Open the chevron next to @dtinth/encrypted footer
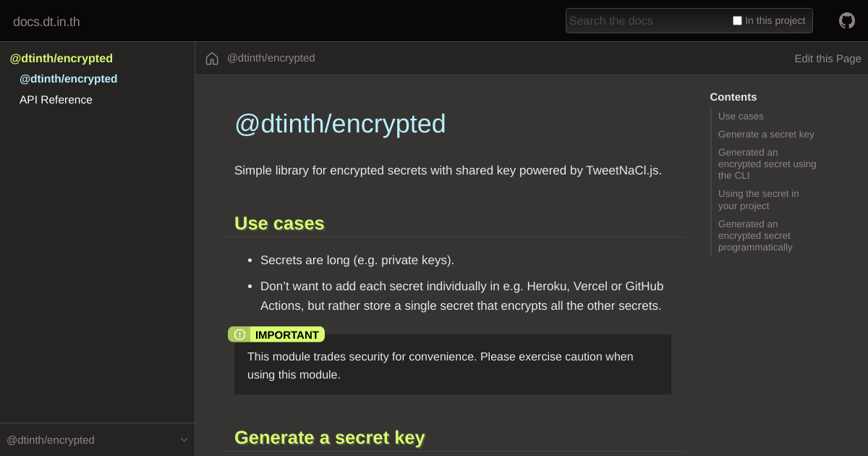The height and width of the screenshot is (456, 868). (184, 439)
